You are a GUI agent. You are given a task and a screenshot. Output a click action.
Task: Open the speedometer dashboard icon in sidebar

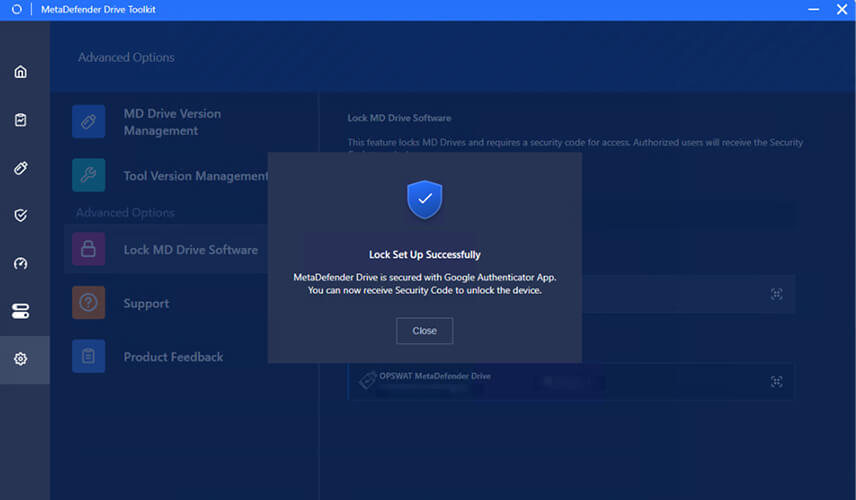point(21,263)
